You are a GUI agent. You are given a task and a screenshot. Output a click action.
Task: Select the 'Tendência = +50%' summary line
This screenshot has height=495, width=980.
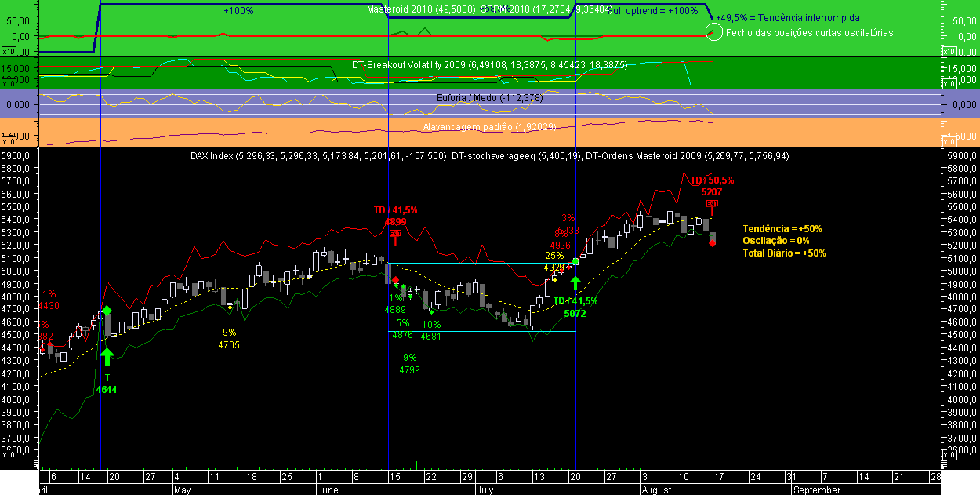tap(782, 228)
